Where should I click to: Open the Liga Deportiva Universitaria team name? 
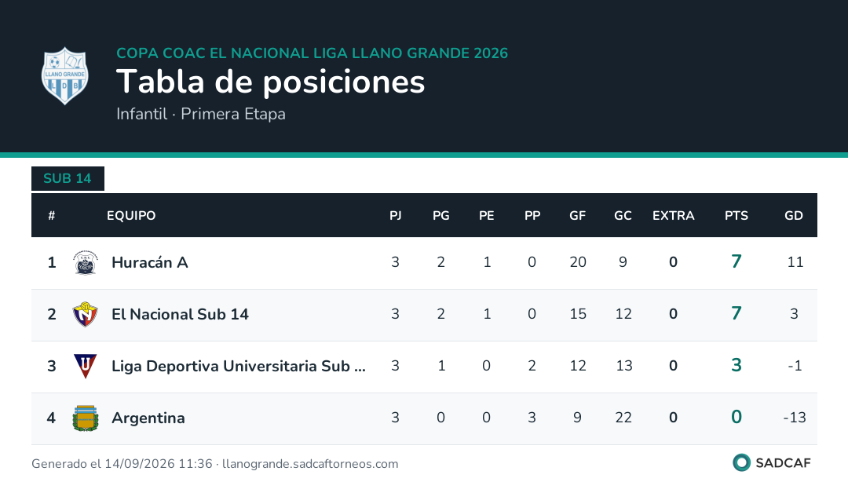(239, 367)
